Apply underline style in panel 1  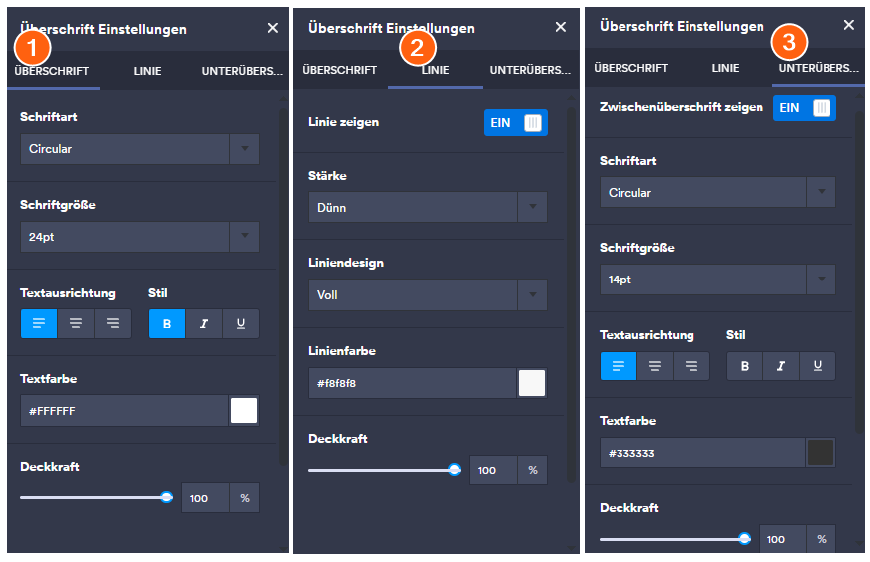(x=241, y=323)
